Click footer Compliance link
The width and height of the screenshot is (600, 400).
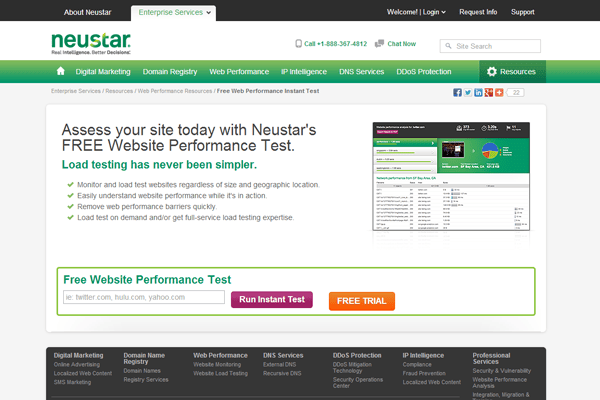point(417,364)
